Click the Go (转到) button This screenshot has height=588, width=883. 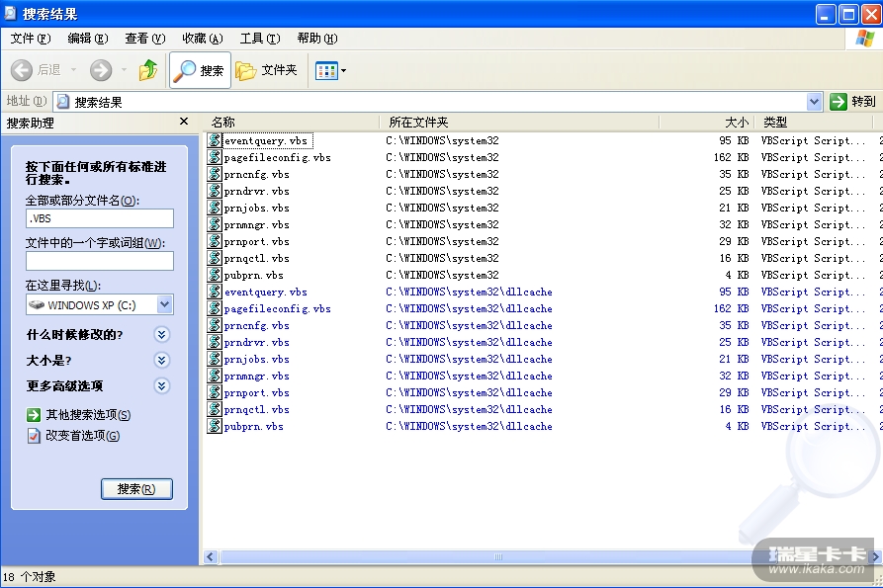pos(853,102)
